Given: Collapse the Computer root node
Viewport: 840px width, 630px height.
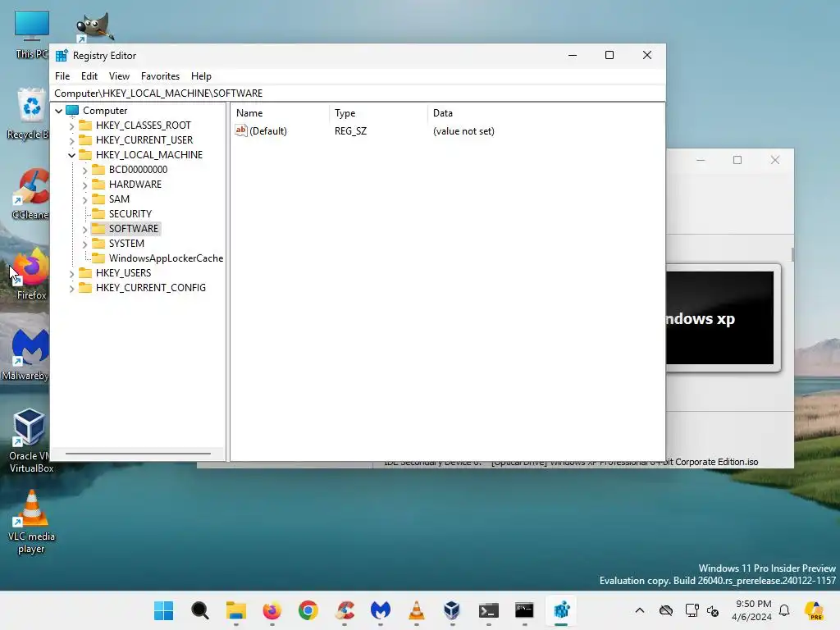Looking at the screenshot, I should point(59,111).
